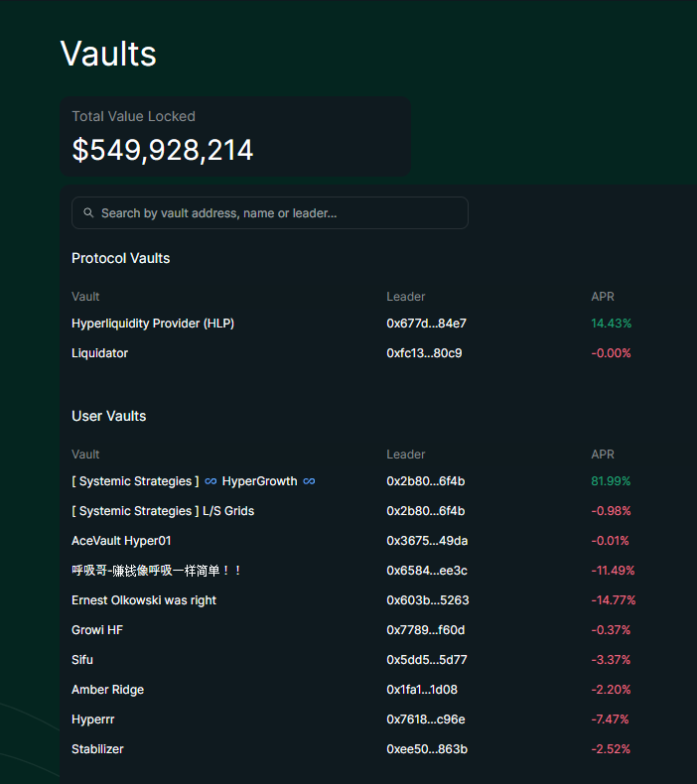697x784 pixels.
Task: Click the -14.77% APR value
Action: [614, 600]
